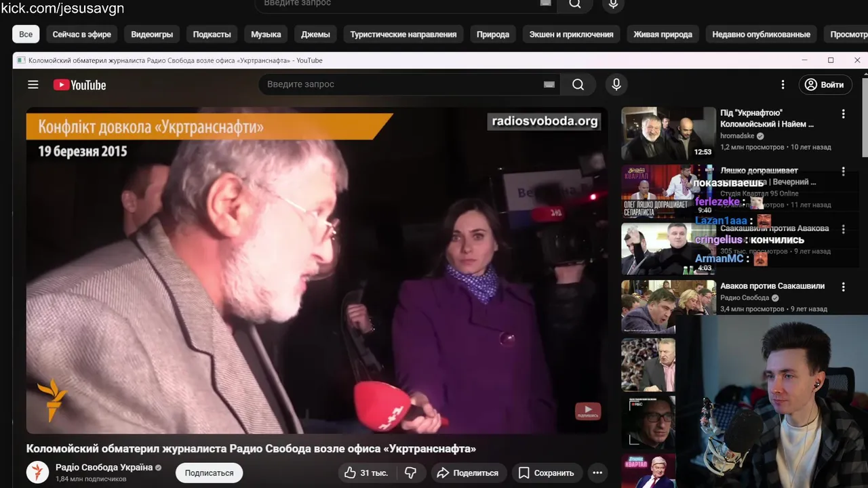
Task: Open more actions ellipsis under video
Action: tap(597, 473)
